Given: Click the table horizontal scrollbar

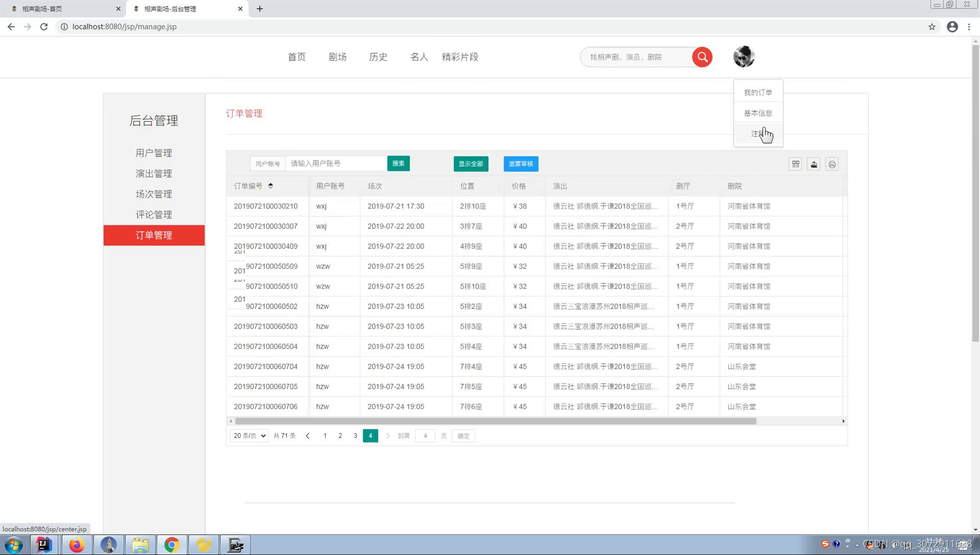Looking at the screenshot, I should click(495, 421).
